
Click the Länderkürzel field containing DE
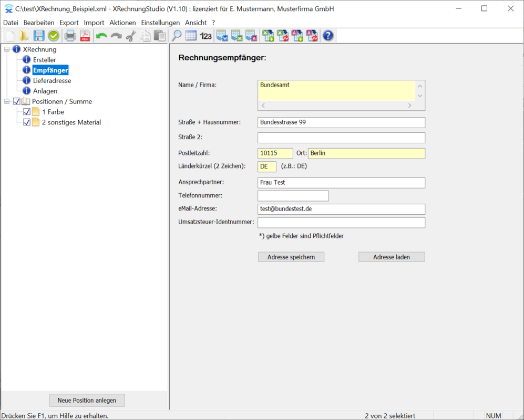pyautogui.click(x=267, y=166)
